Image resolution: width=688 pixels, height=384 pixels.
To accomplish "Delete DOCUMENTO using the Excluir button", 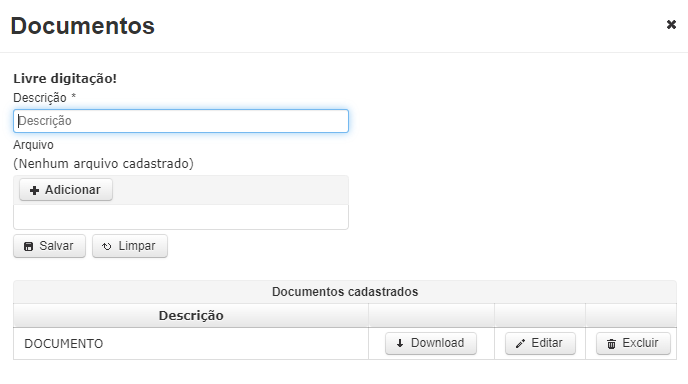I will (x=633, y=343).
